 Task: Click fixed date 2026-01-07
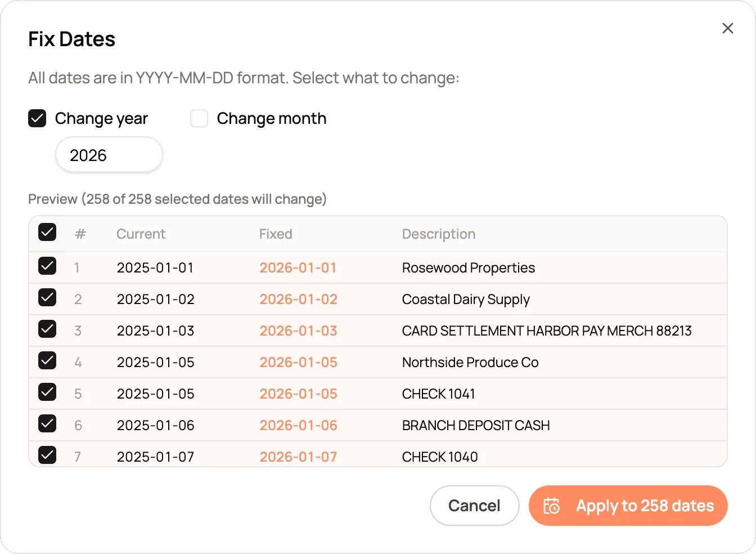pos(298,457)
